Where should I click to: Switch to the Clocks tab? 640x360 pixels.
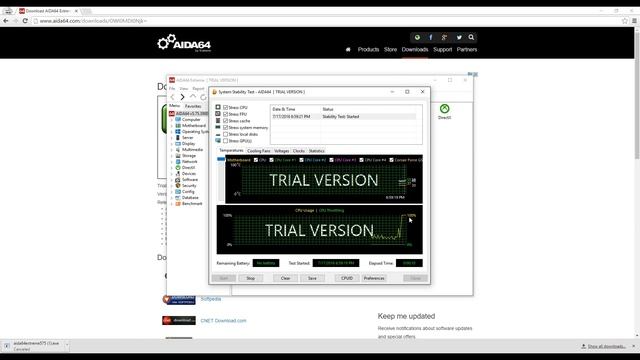[299, 151]
